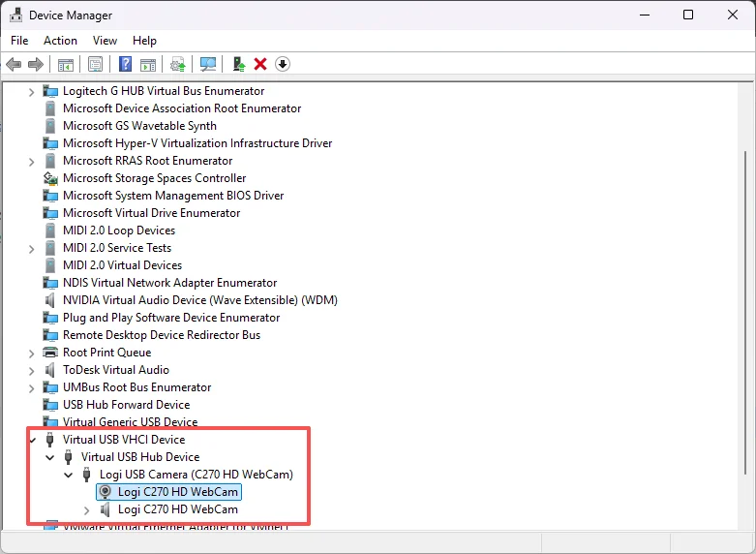Expand the Logi C270 HD WebCam audio node
The image size is (756, 554).
86,510
